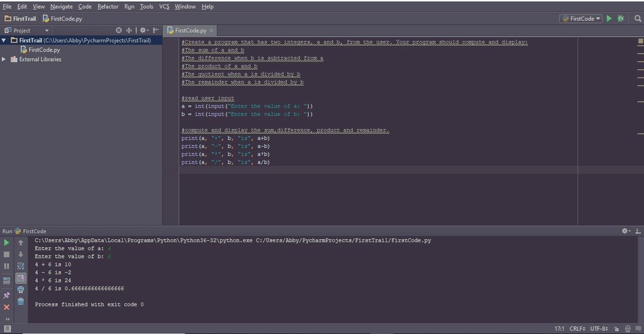
Task: Open the Code menu
Action: point(85,6)
